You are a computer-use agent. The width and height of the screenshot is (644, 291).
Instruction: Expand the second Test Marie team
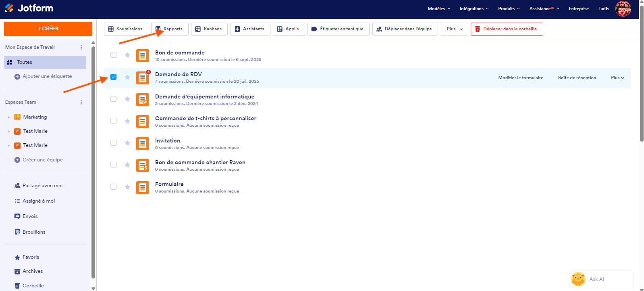coord(9,146)
